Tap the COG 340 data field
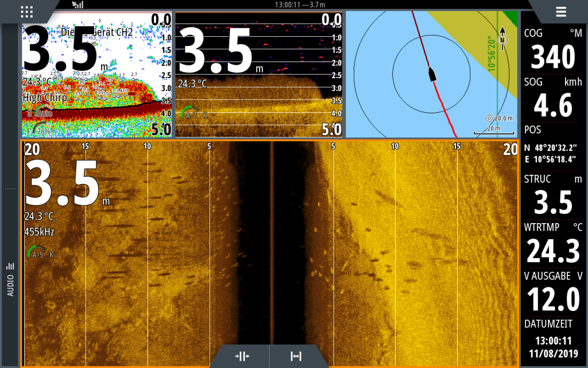The height and width of the screenshot is (368, 588). pos(549,50)
